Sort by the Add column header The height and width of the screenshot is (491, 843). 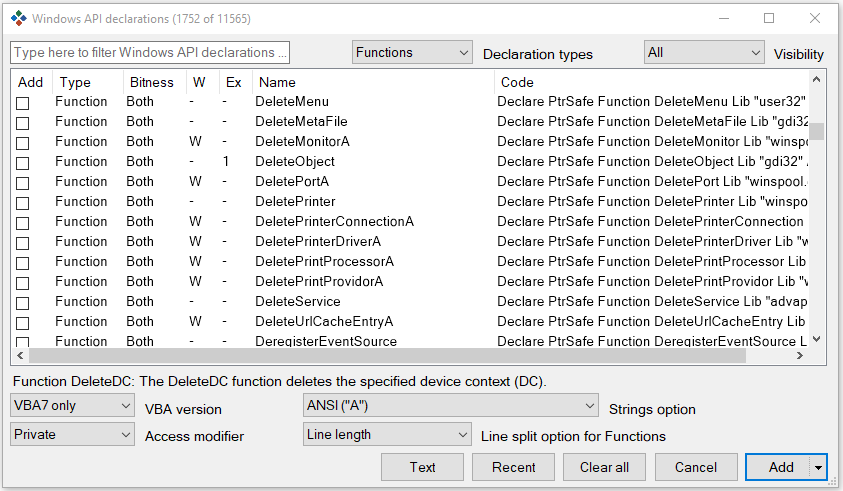tap(31, 82)
